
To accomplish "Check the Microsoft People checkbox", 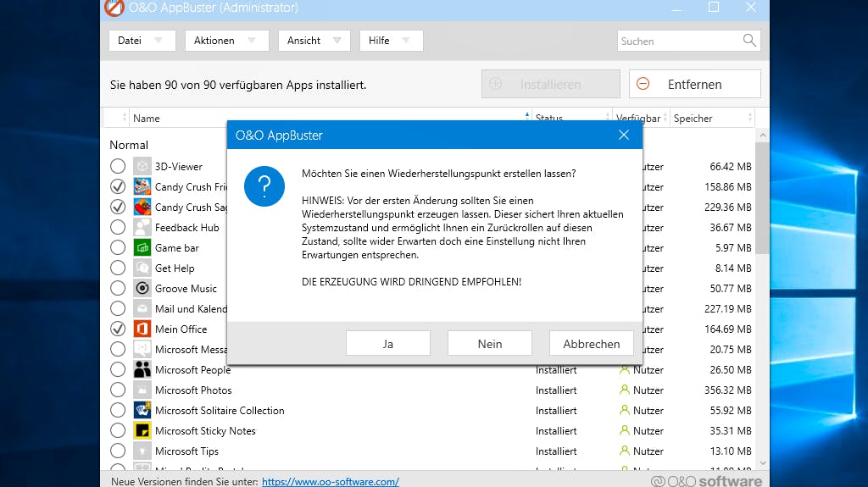I will [117, 369].
